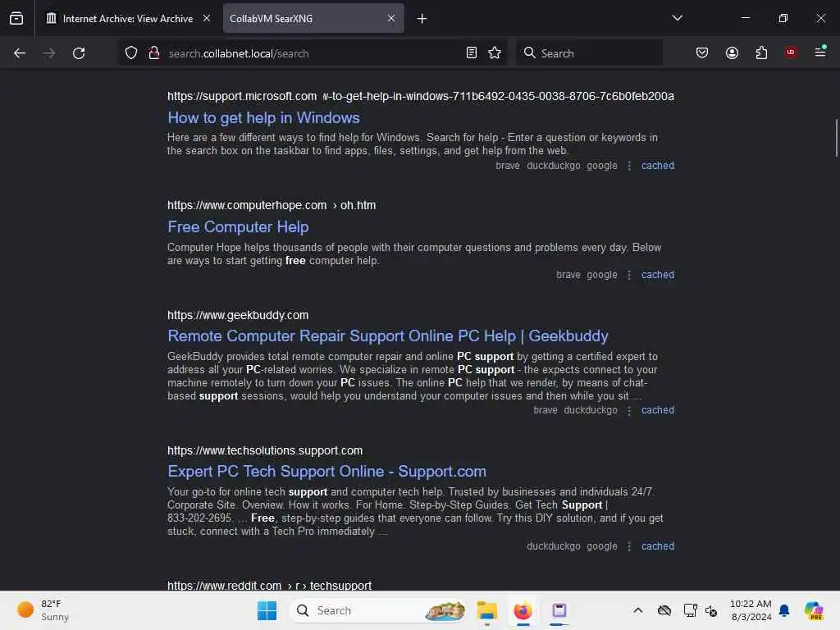Viewport: 840px width, 630px height.
Task: Open Geekbuddy remote repair result
Action: 388,336
